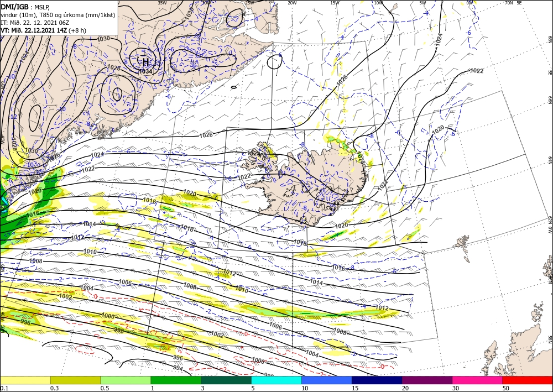
Task: Pick the cyan 5–10 legend swatch
Action: (x=276, y=380)
